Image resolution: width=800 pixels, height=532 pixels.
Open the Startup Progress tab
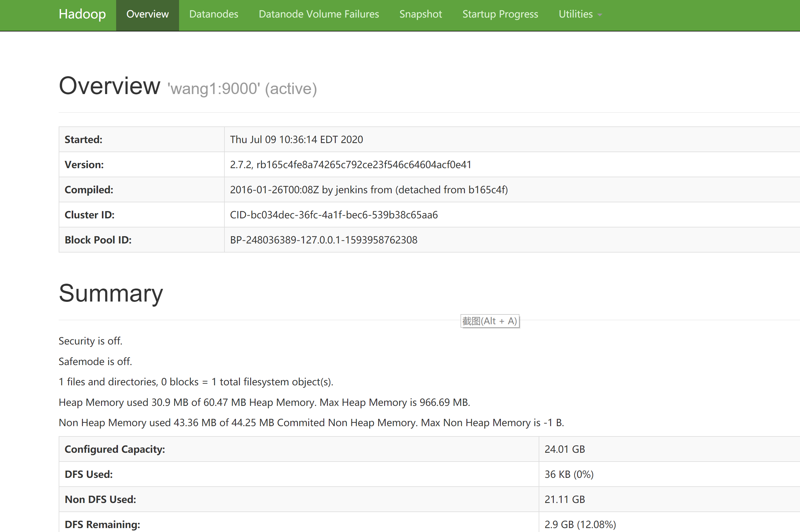pos(500,14)
